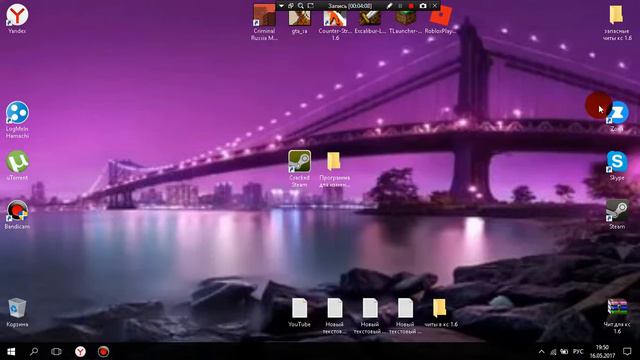This screenshot has width=640, height=360.
Task: Open the taskbar clock showing 19:50
Action: tap(602, 351)
